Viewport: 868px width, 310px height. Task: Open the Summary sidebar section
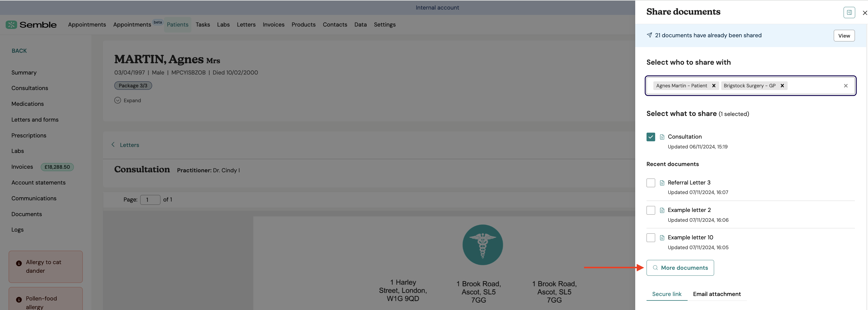click(24, 72)
